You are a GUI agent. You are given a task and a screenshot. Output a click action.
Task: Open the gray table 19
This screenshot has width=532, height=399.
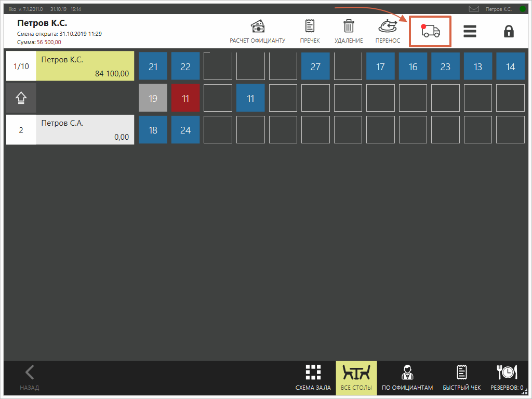(153, 98)
